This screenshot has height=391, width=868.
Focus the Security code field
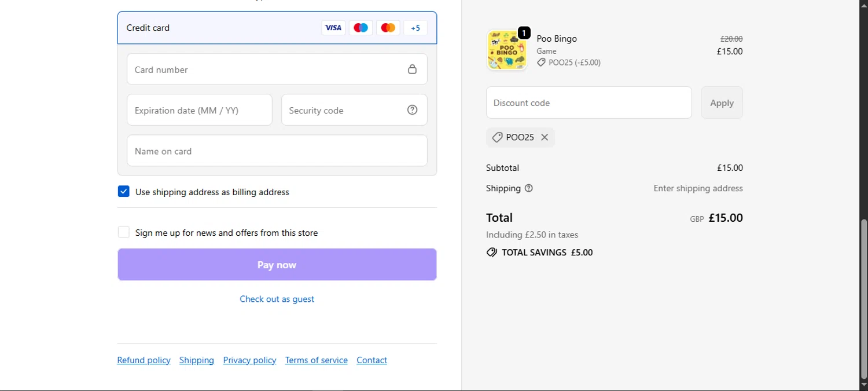[354, 110]
